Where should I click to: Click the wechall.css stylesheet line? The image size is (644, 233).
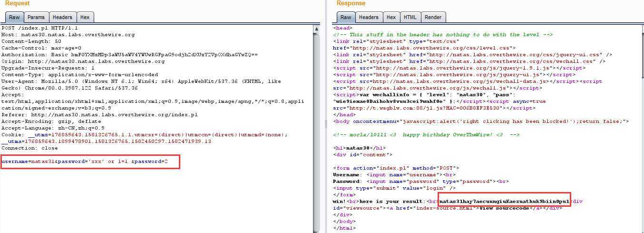pyautogui.click(x=469, y=61)
